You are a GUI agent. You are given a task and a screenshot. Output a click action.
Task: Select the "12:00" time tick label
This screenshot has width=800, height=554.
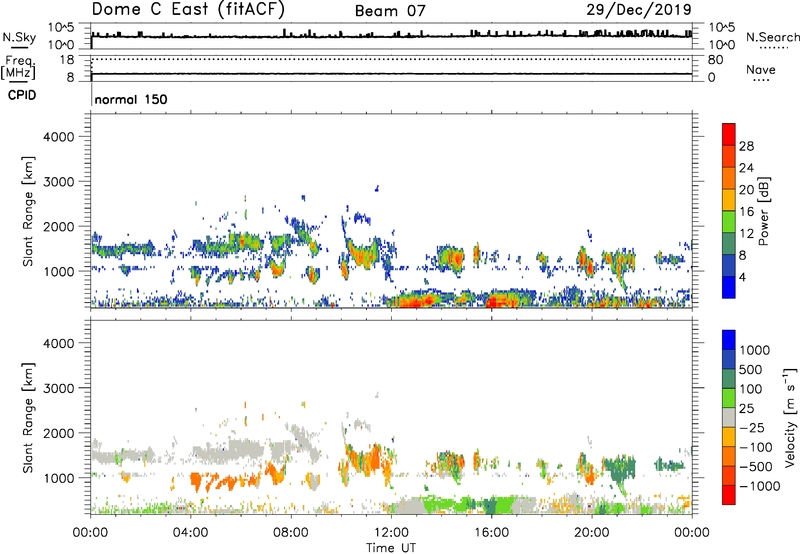[391, 533]
